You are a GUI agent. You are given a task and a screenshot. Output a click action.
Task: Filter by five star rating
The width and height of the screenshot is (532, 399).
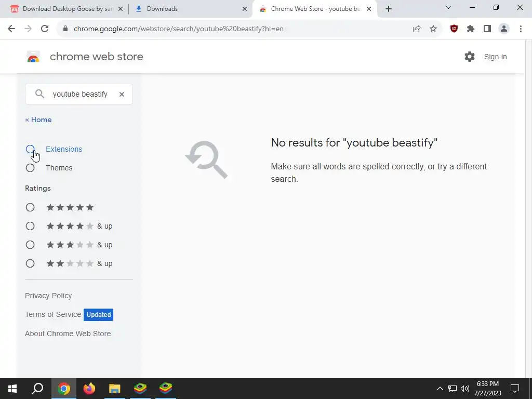point(30,207)
